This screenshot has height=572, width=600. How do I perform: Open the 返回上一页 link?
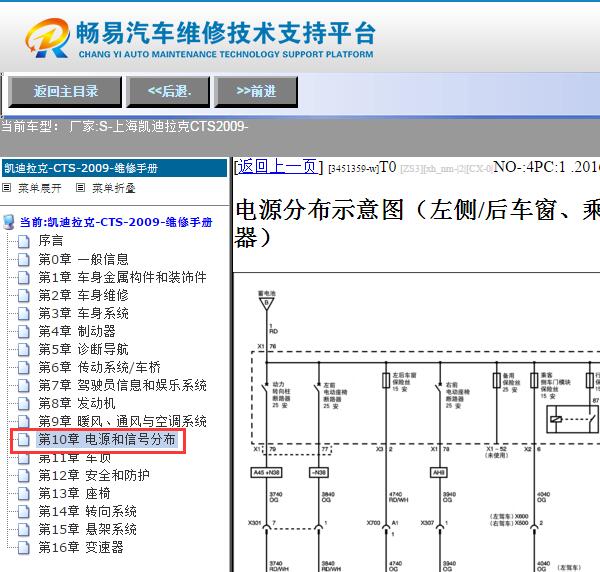278,167
